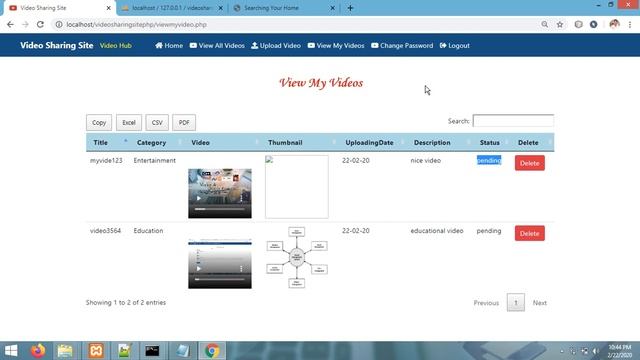Open File Explorer from the taskbar
Viewport: 640px width, 360px height.
click(65, 351)
